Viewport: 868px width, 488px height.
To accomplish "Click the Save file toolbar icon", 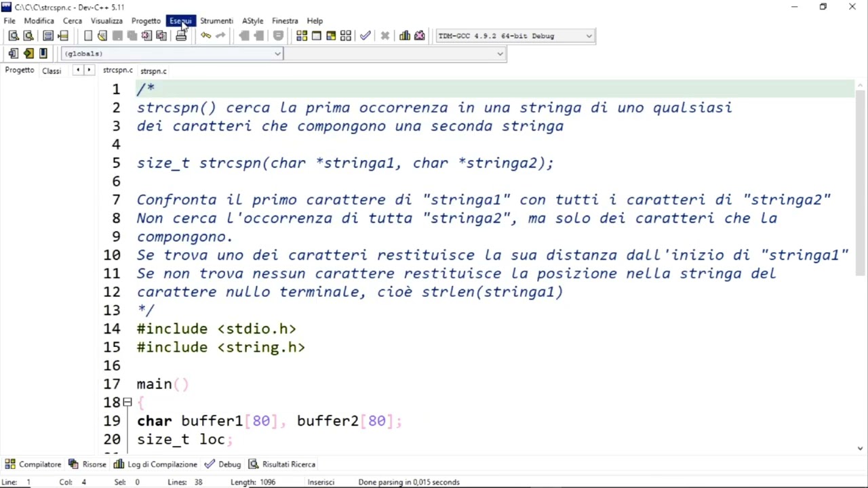I will (x=117, y=36).
